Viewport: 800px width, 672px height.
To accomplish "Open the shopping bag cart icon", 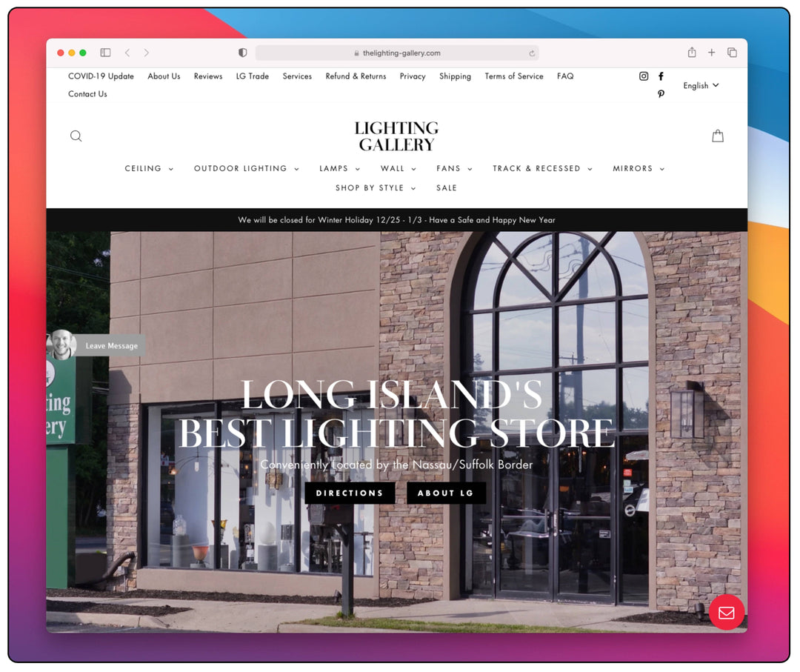I will pyautogui.click(x=717, y=136).
